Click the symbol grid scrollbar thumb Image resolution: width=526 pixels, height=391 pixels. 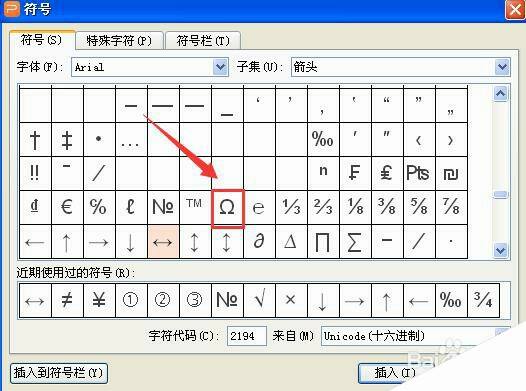[501, 194]
